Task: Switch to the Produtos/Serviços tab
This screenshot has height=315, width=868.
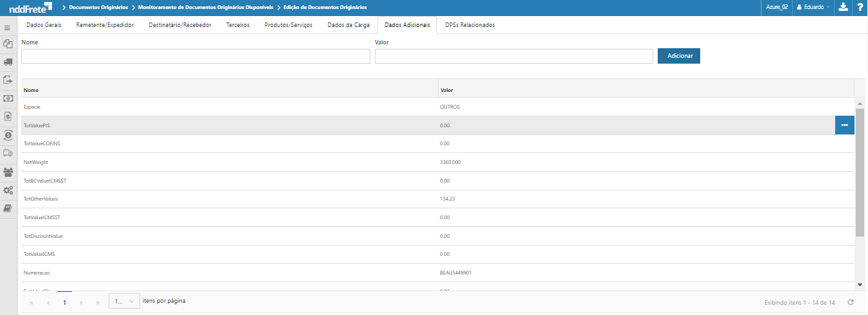Action: [288, 25]
